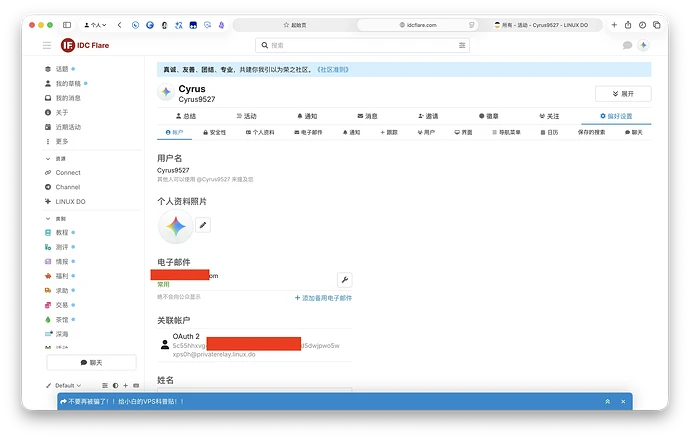The image size is (690, 438).
Task: Open the 个人 profile dropdown in Safari
Action: [95, 25]
